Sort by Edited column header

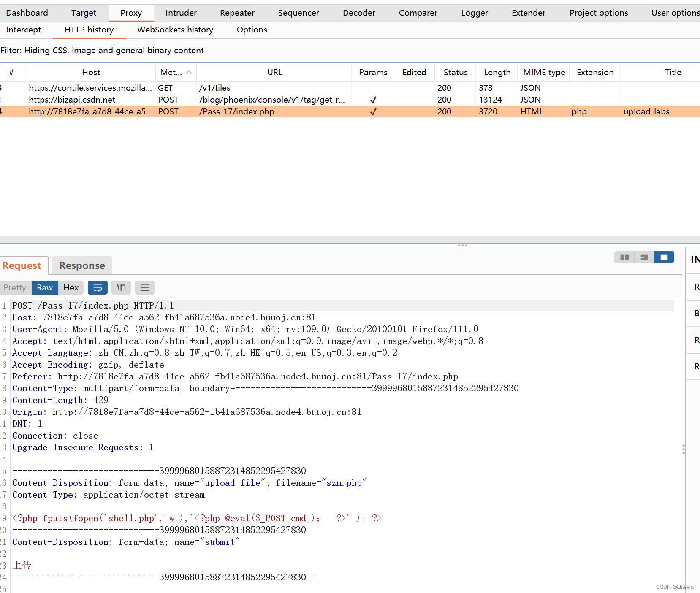pyautogui.click(x=414, y=72)
